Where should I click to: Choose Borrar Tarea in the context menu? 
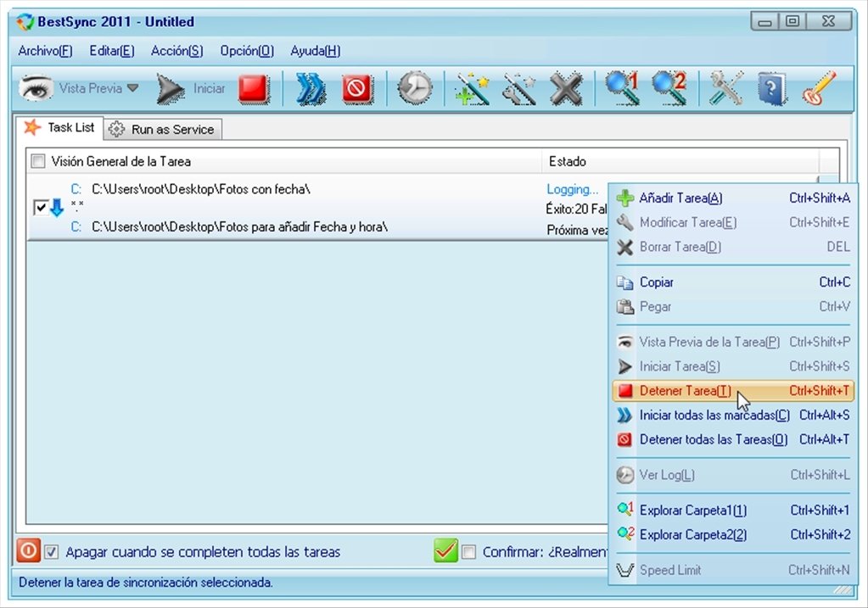733,247
